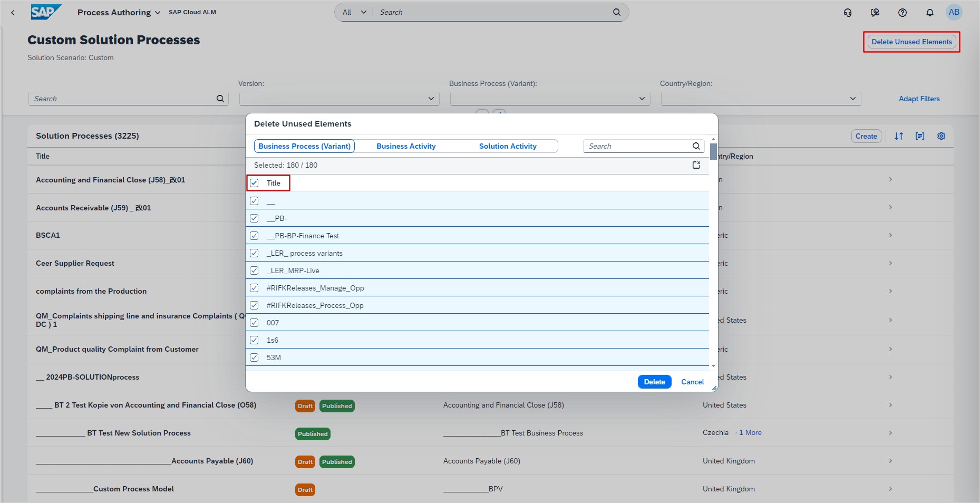Click the sort arrows icon
The height and width of the screenshot is (503, 980).
coord(898,136)
